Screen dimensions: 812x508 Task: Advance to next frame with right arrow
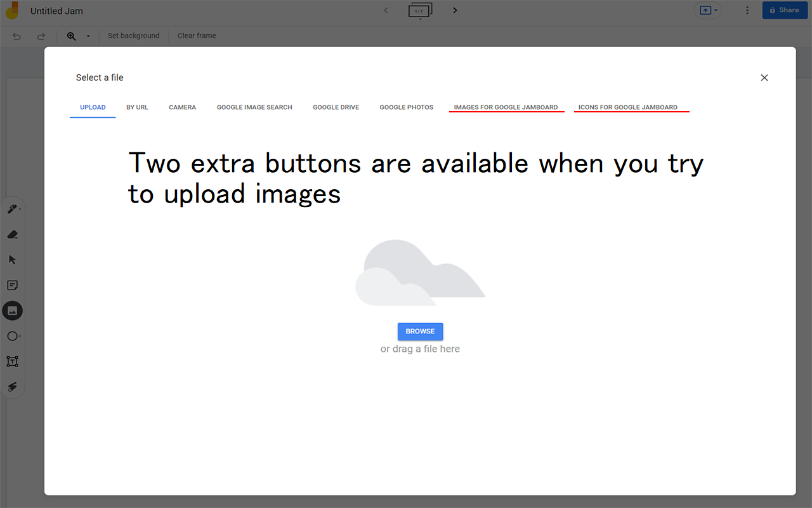pyautogui.click(x=455, y=10)
